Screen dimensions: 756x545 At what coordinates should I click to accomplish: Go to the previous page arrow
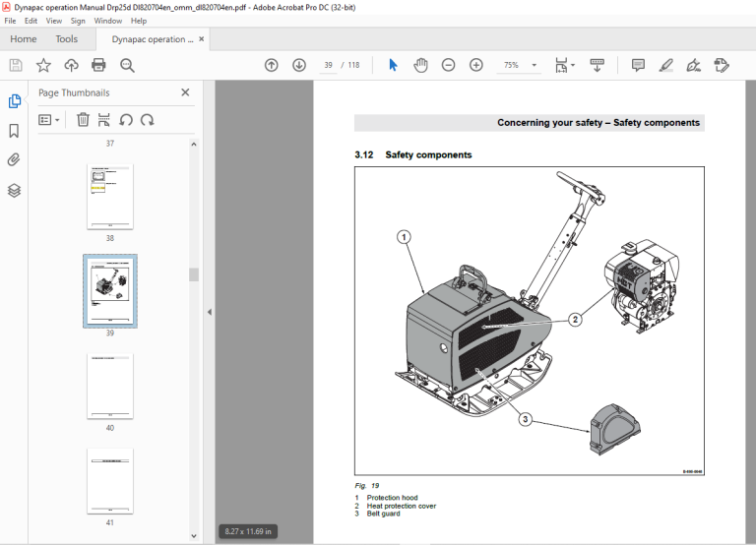272,65
